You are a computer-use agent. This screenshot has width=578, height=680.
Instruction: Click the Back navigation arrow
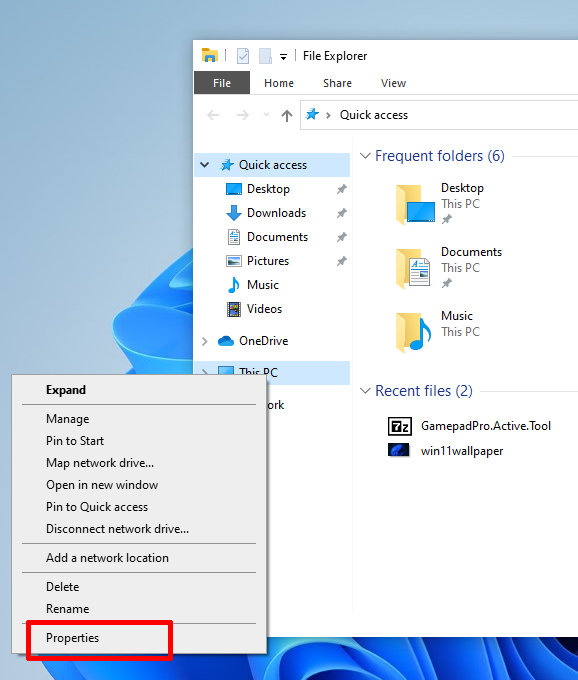[x=213, y=115]
